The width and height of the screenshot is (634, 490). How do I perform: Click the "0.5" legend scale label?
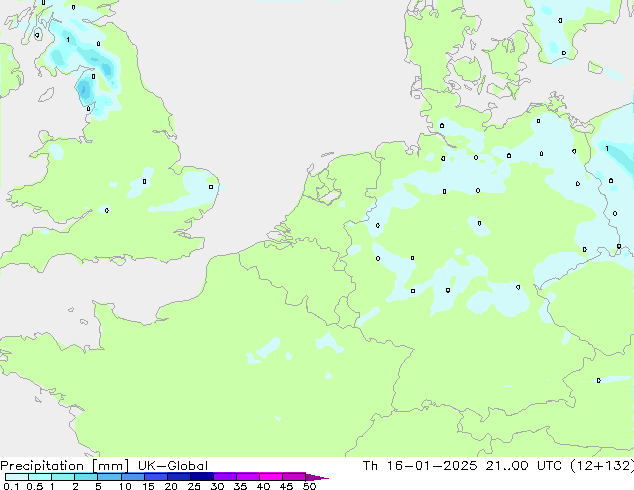[35, 486]
